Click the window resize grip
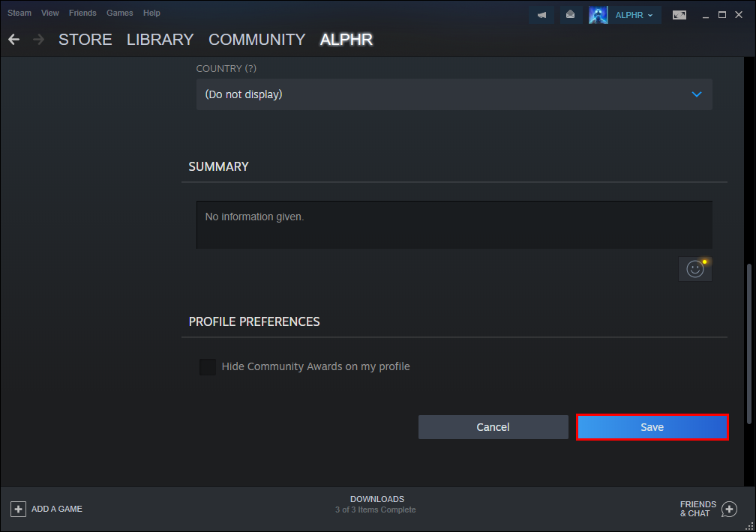Viewport: 756px width, 532px height. (x=750, y=526)
